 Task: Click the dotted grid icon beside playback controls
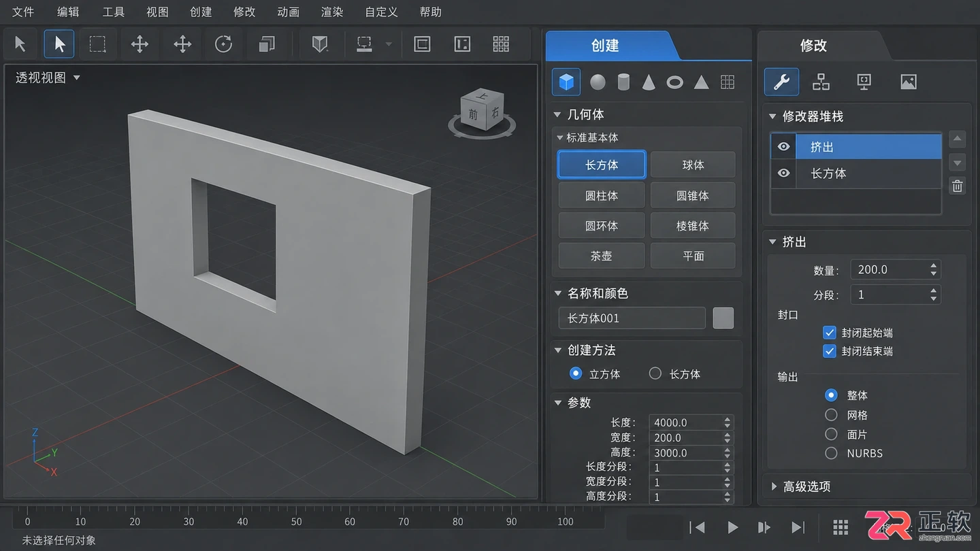click(x=840, y=527)
